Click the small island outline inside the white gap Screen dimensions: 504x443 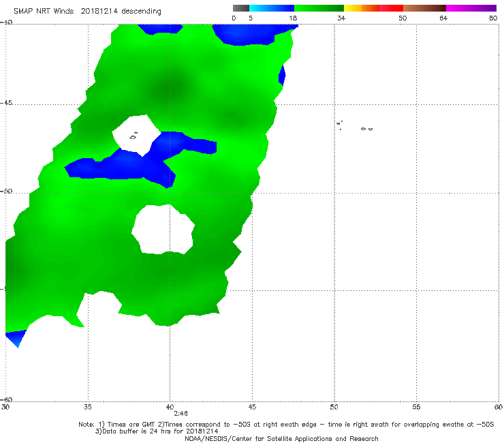133,136
